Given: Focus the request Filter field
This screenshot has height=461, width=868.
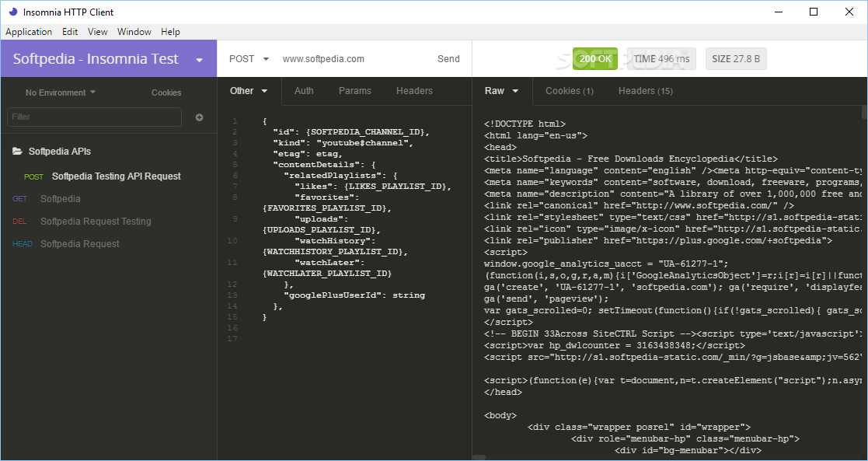Looking at the screenshot, I should 94,117.
